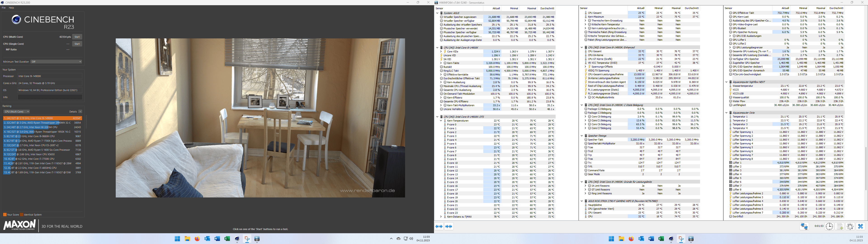Show hidden tray icons chevron
868x244 pixels.
pyautogui.click(x=391, y=239)
